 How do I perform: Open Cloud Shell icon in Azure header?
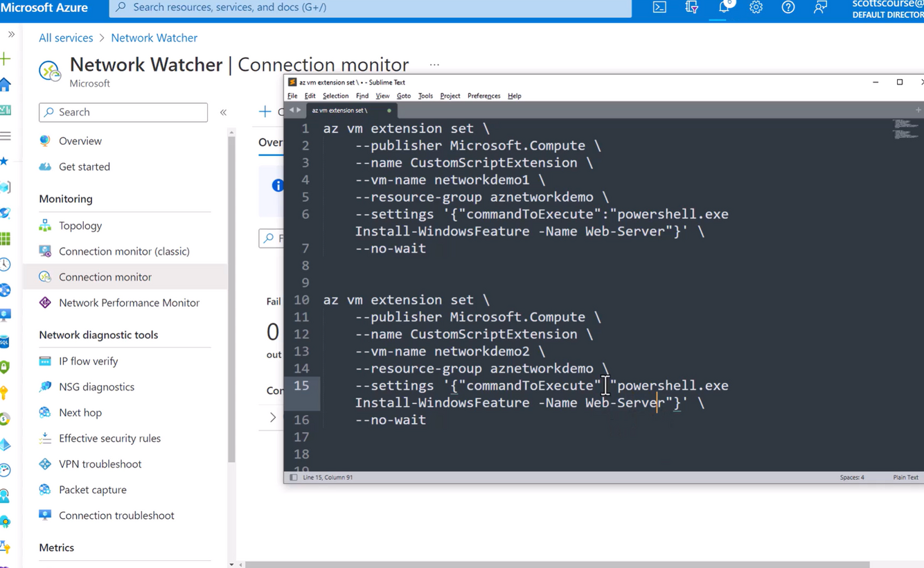tap(659, 8)
